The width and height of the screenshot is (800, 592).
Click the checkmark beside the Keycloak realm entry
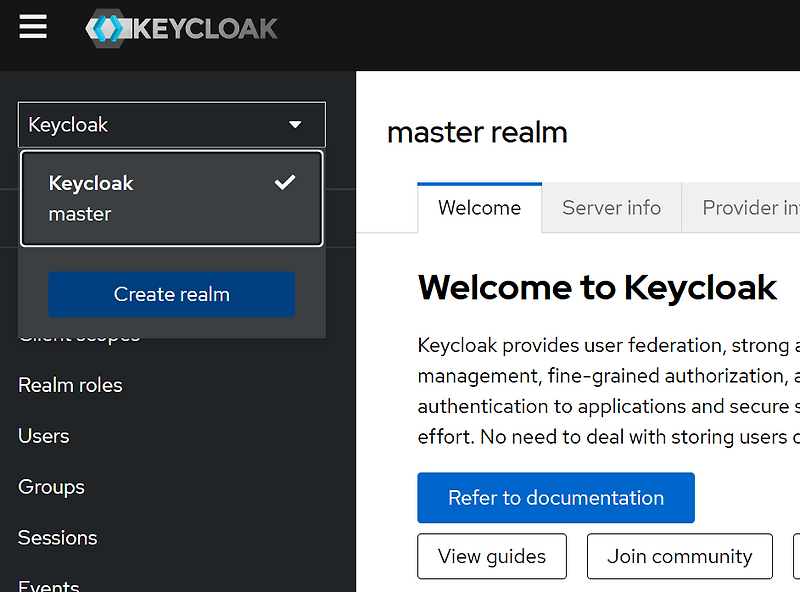point(285,182)
